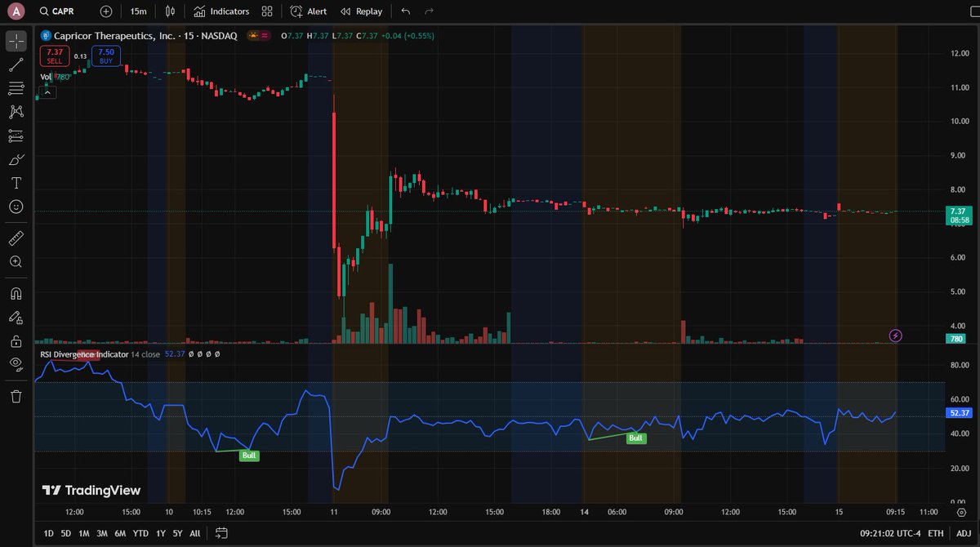Open the Indicators dialog

point(222,11)
